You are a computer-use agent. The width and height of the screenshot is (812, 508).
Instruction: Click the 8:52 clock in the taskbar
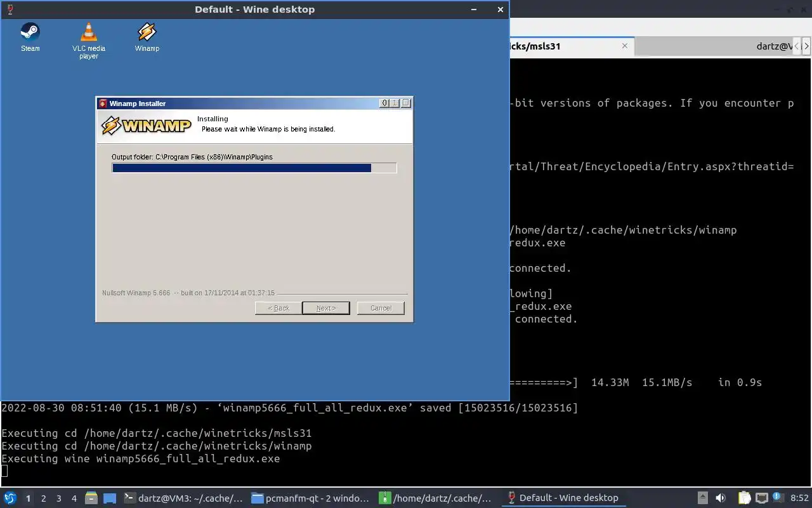point(799,498)
